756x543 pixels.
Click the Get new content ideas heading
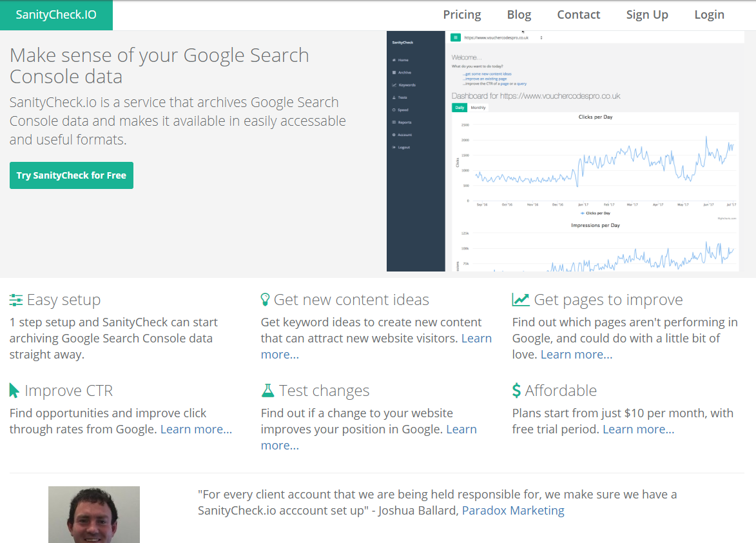pos(351,300)
